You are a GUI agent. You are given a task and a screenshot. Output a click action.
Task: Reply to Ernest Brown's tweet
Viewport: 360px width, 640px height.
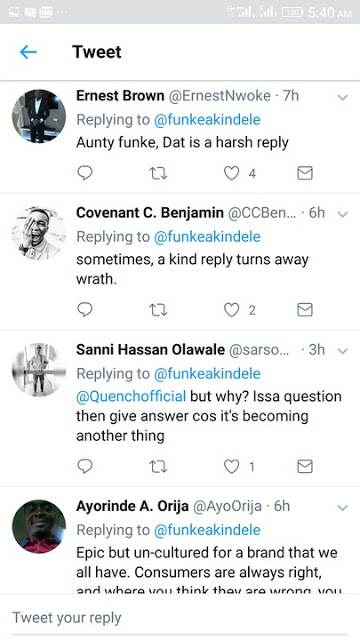(x=85, y=173)
